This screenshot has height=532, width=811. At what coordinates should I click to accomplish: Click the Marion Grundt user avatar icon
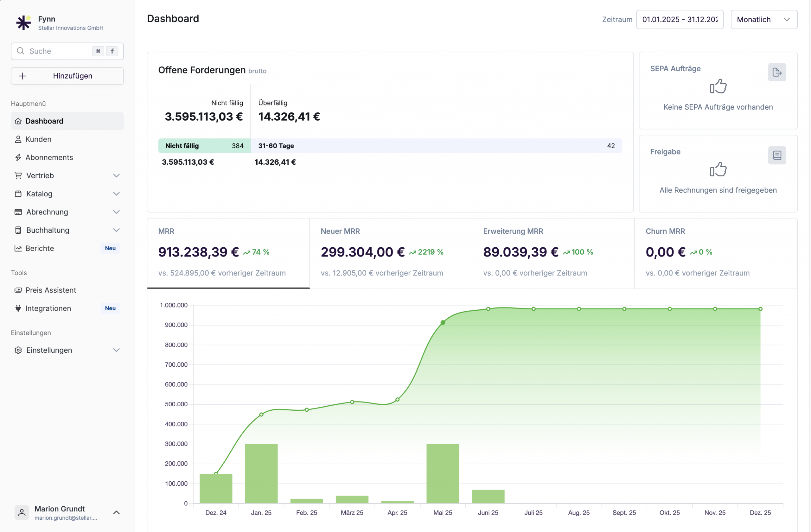coord(22,512)
